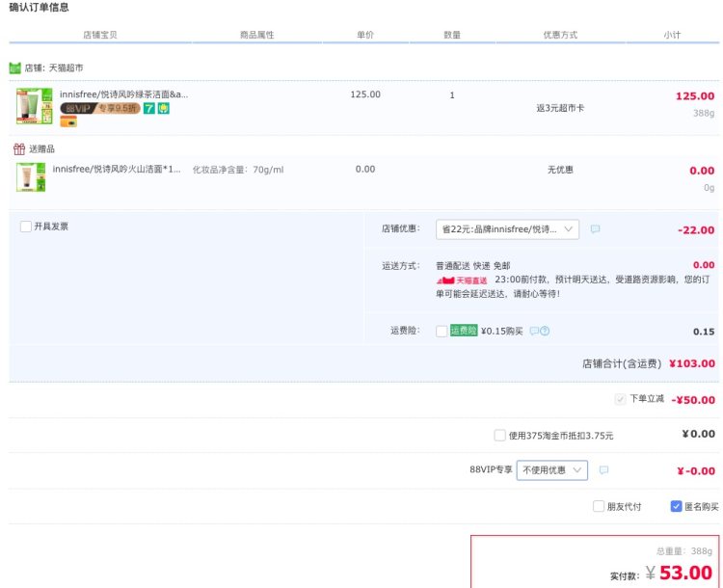
Task: Click the 单价 column header
Action: (x=365, y=35)
